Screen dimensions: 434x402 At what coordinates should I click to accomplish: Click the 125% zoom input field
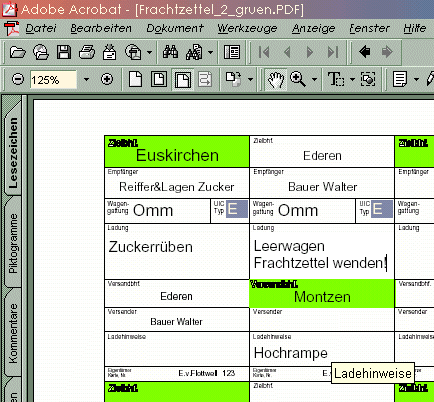(53, 80)
